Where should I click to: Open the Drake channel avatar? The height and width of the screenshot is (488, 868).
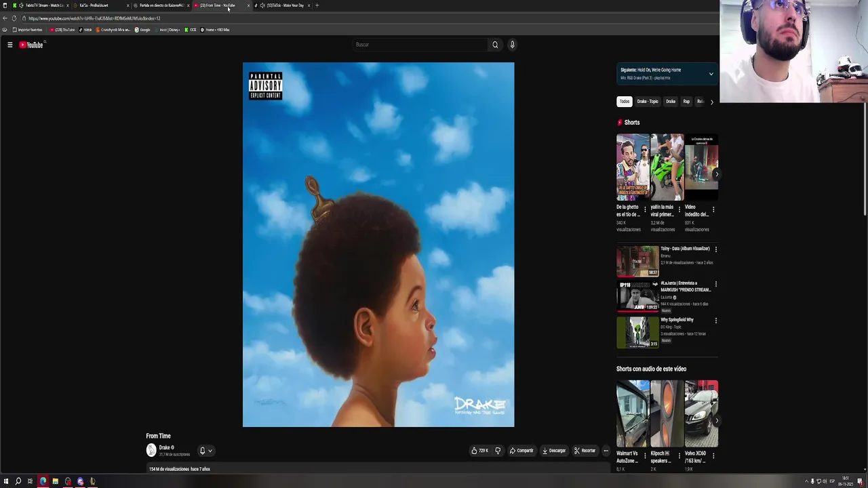tap(151, 450)
